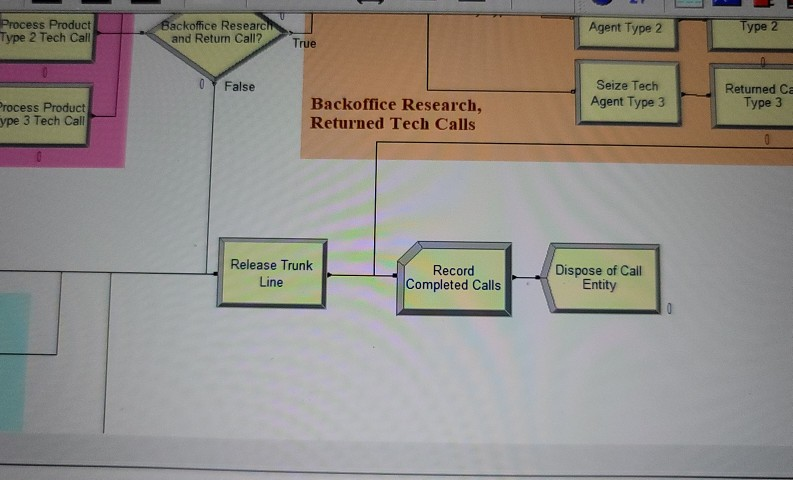The height and width of the screenshot is (480, 793).
Task: Click the Returned Call Type 3 module
Action: tap(753, 96)
